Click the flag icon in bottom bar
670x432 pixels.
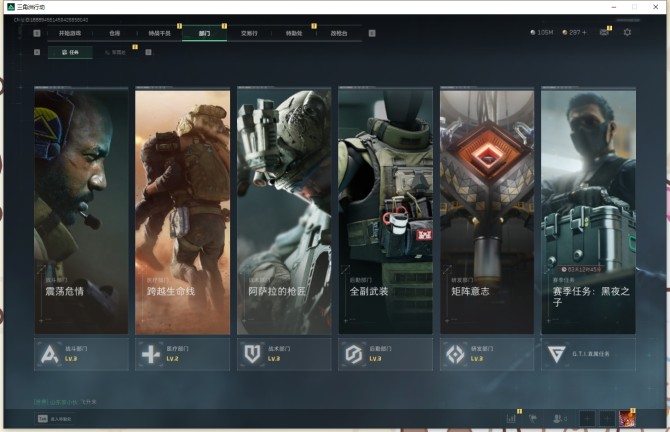533,418
